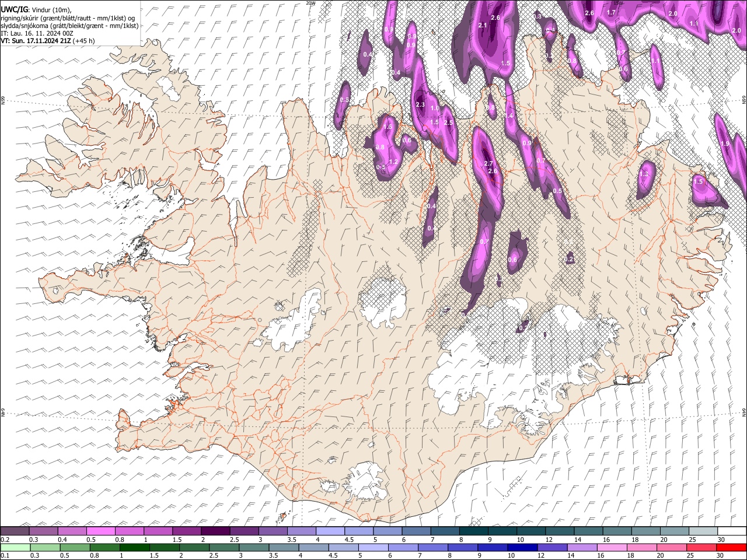The width and height of the screenshot is (747, 560).
Task: Click the '20W' longitude label at the top
Action: pyautogui.click(x=310, y=3)
